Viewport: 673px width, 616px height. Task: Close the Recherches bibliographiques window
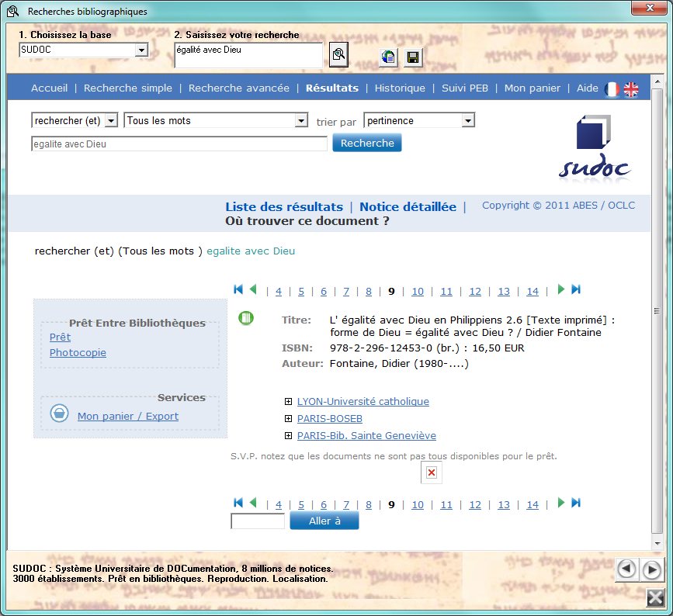click(650, 7)
